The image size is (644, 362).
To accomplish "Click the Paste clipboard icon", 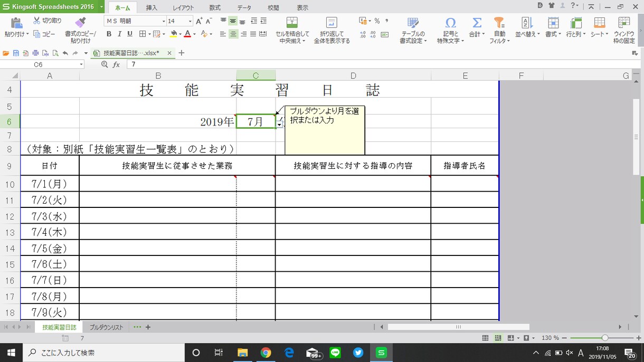I will (17, 22).
